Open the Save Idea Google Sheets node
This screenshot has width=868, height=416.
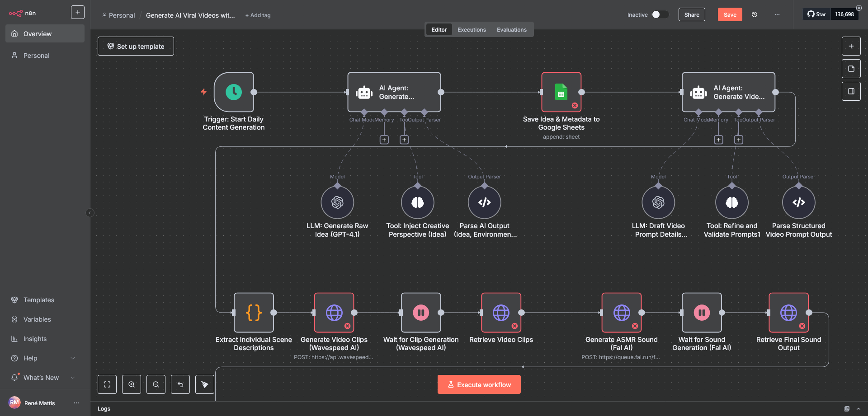561,92
